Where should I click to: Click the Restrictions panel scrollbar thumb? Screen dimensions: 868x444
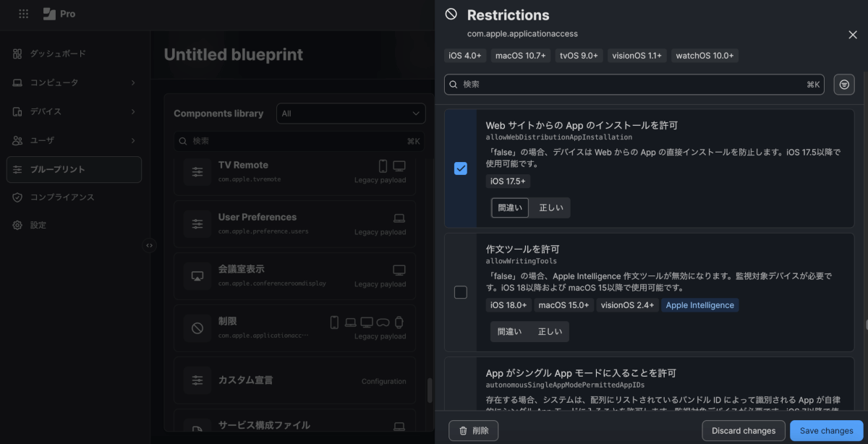tap(866, 325)
